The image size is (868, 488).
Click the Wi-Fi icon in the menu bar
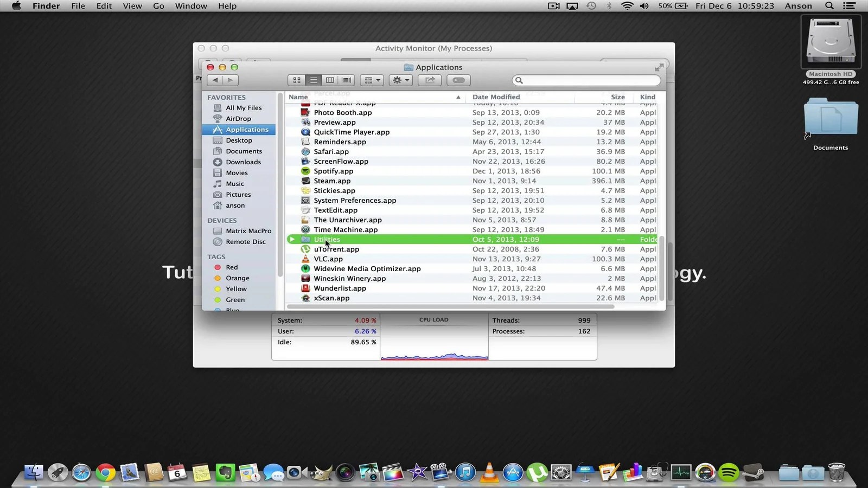tap(627, 6)
